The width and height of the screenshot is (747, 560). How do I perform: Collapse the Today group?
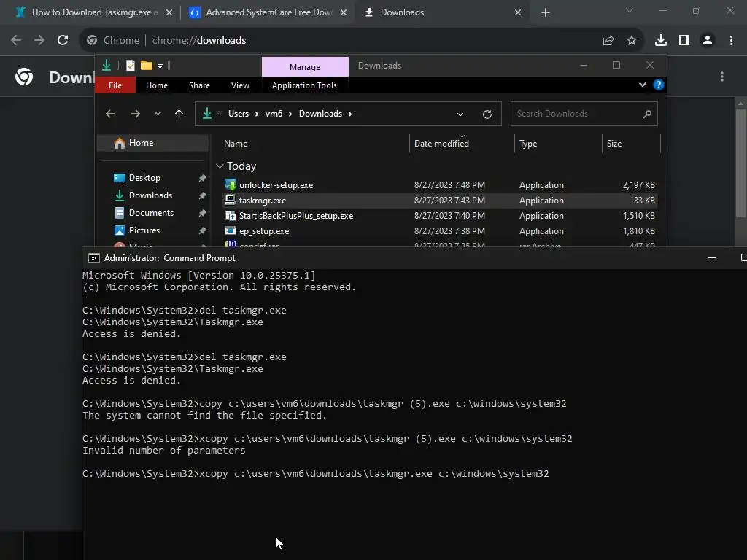220,166
